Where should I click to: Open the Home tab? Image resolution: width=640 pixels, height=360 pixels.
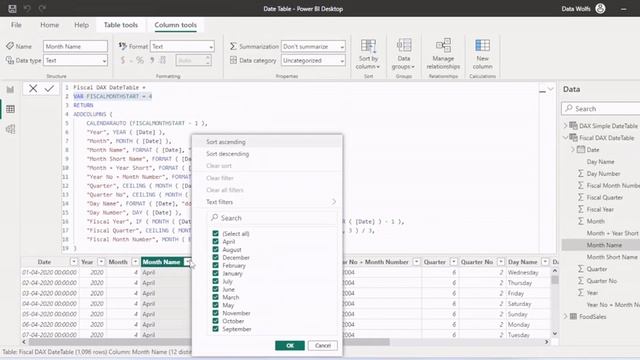[49, 25]
